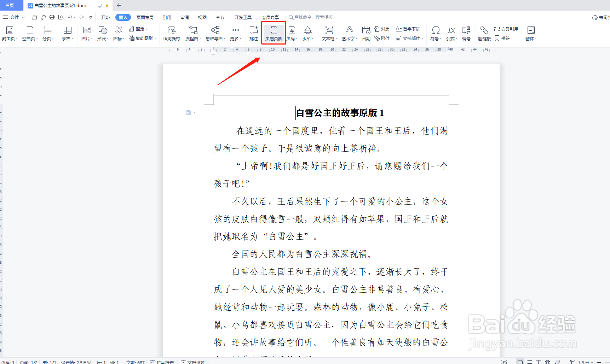Toggle document proofing (文档校对) in status bar
This screenshot has height=364, width=610.
point(193,362)
